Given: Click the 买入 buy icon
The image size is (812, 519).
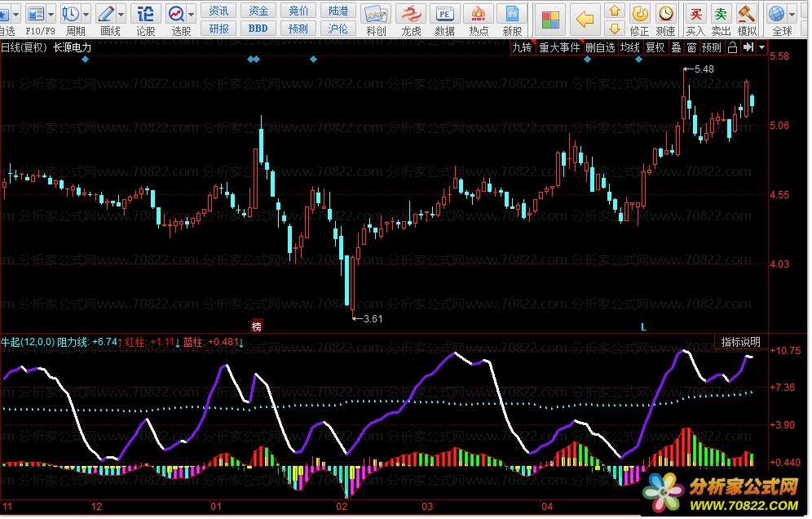Looking at the screenshot, I should [x=696, y=14].
